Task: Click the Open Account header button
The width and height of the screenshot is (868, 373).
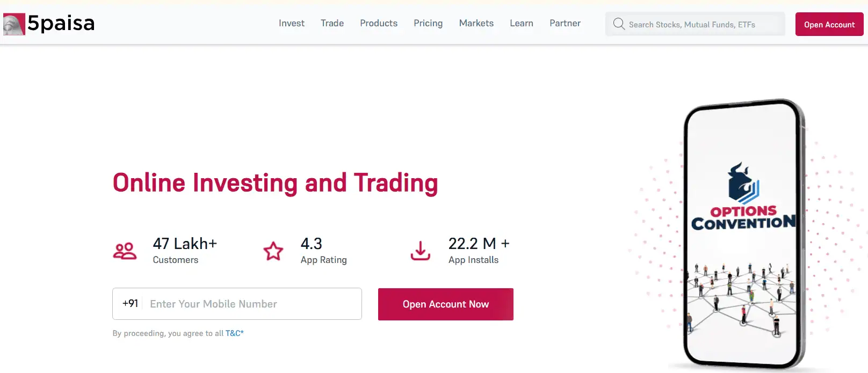Action: (829, 24)
